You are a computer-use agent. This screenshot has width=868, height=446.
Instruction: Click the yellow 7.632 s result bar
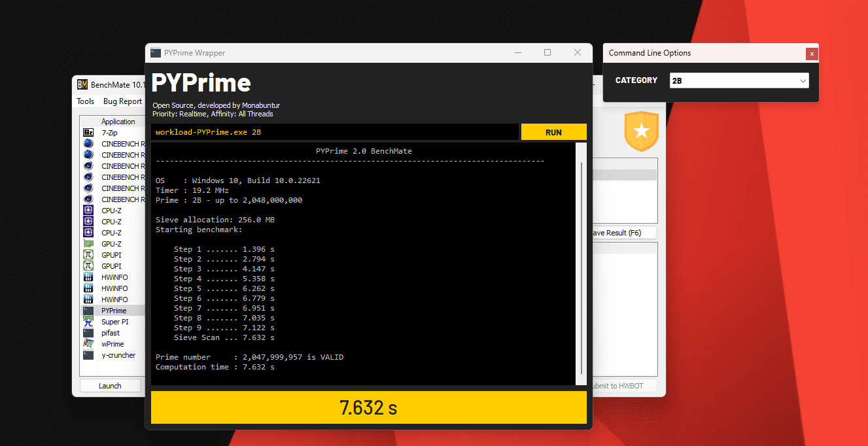tap(368, 407)
